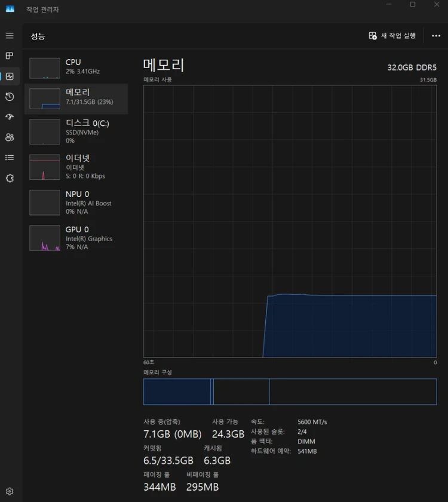Viewport: 448px width, 502px height.
Task: Click the new task run icon
Action: [372, 36]
